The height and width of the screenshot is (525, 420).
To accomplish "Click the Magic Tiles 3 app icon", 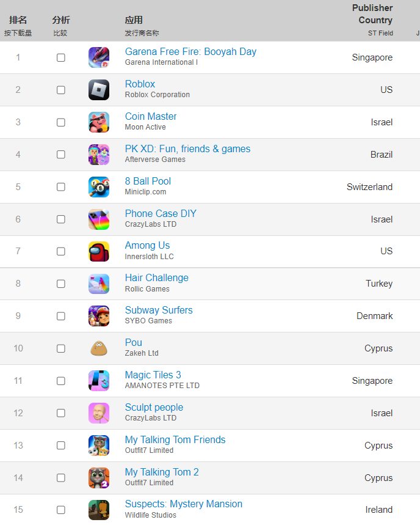I will pyautogui.click(x=99, y=381).
